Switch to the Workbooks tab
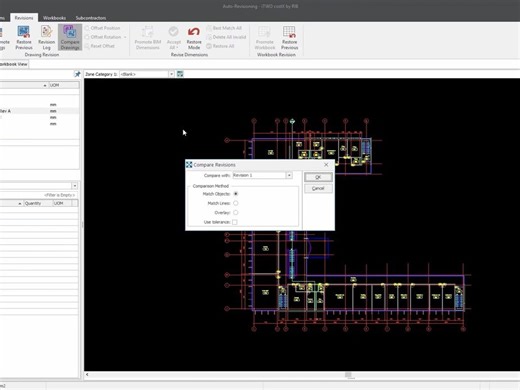The height and width of the screenshot is (390, 520). point(54,18)
